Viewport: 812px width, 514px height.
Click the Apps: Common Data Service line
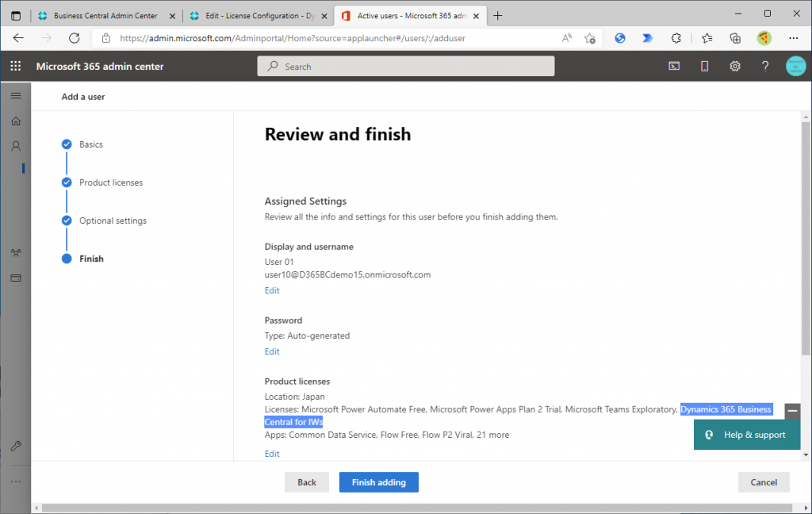pos(387,435)
